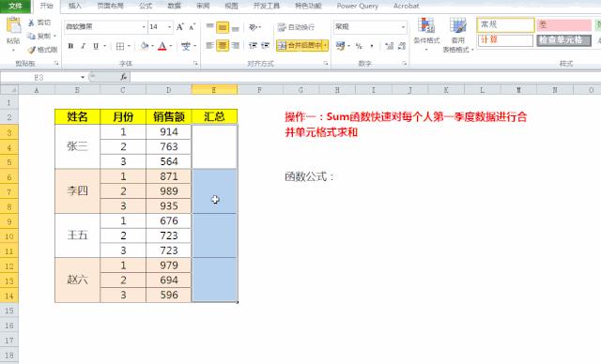Apply the 检查单元格 (Check Cell) style
601x364 pixels.
click(x=563, y=40)
